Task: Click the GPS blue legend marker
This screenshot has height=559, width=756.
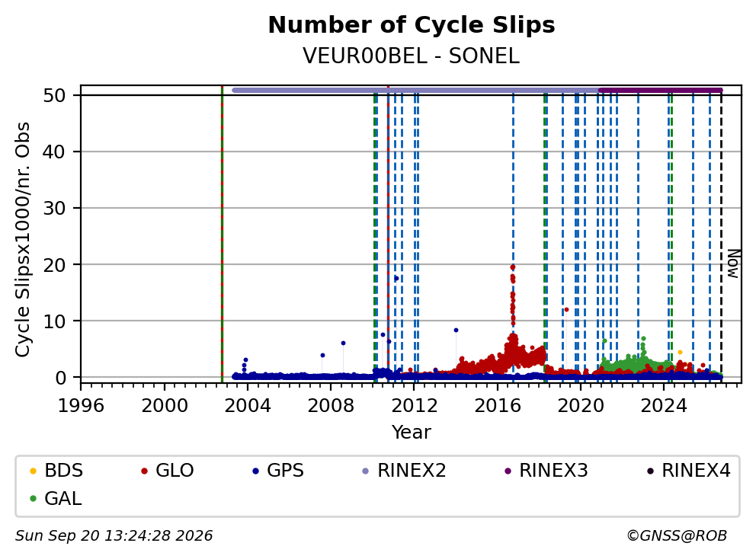Action: [255, 471]
